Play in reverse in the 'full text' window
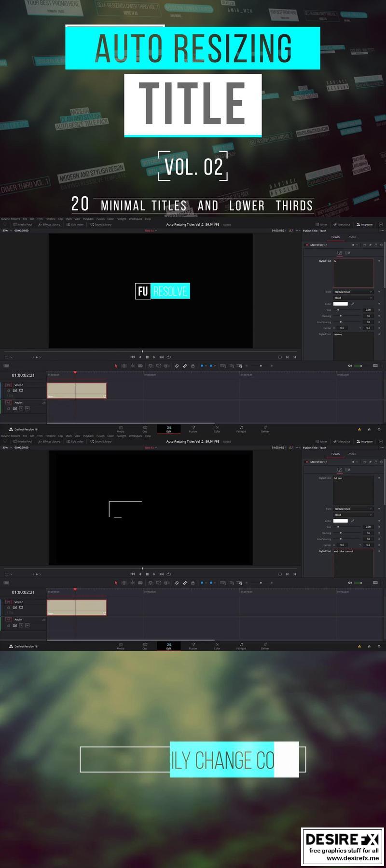The width and height of the screenshot is (386, 868). click(140, 574)
